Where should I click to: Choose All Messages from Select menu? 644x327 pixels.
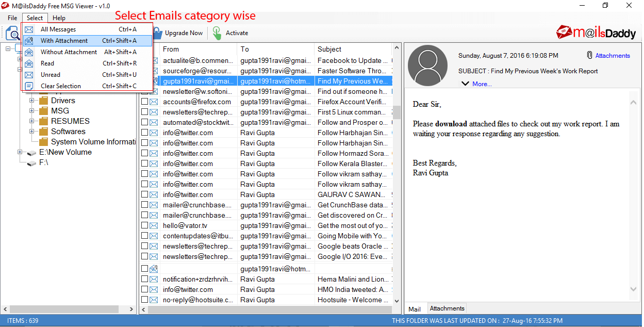coord(87,29)
